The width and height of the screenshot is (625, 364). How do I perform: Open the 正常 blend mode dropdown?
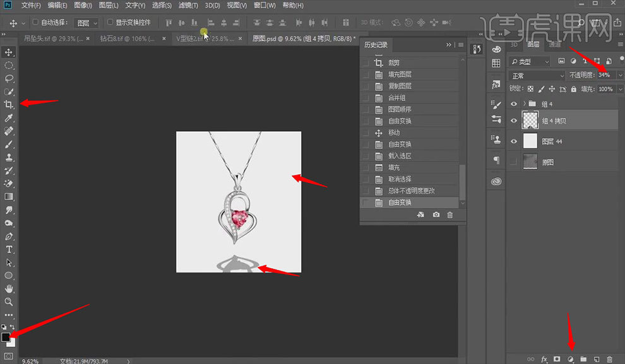coord(537,75)
